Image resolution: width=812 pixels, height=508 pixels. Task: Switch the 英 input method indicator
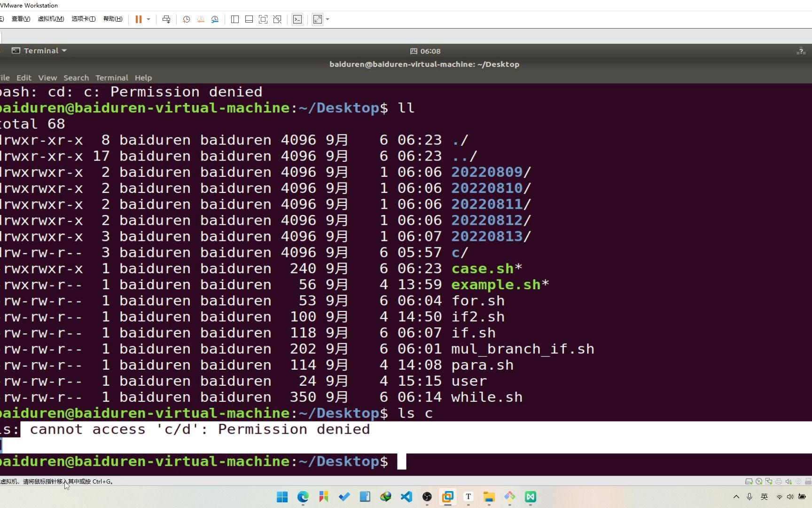[x=765, y=497]
